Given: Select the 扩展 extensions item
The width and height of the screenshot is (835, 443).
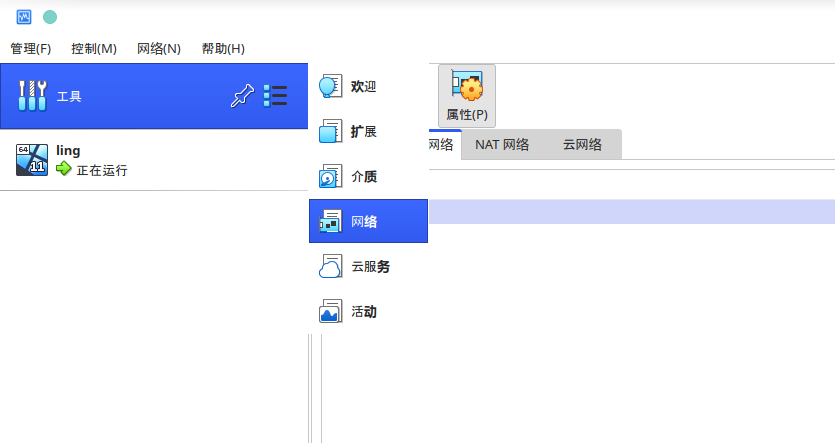Looking at the screenshot, I should (363, 132).
